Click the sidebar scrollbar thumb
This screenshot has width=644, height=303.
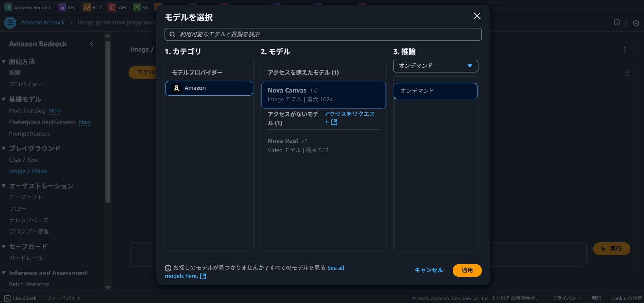108,122
